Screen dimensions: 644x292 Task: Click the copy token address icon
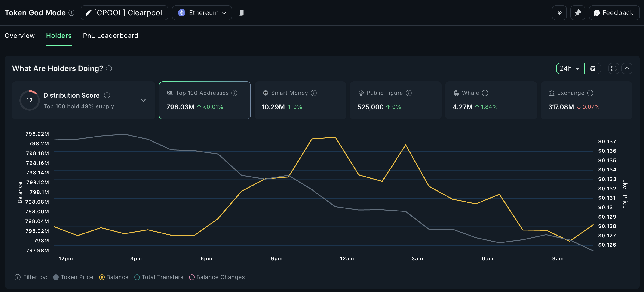pos(241,13)
